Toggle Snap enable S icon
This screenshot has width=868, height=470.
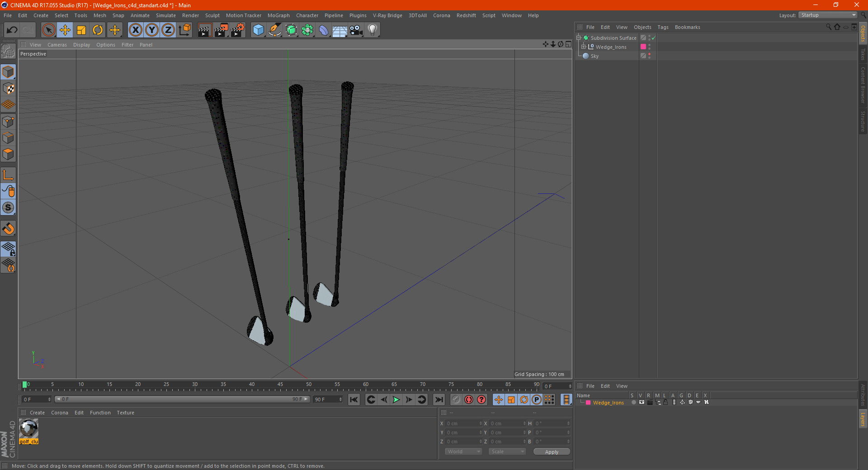(8, 208)
